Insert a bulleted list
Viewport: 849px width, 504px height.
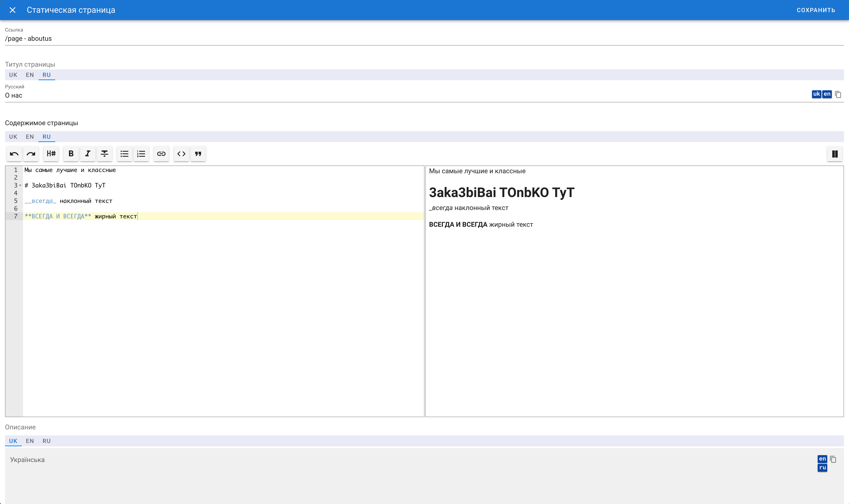125,154
